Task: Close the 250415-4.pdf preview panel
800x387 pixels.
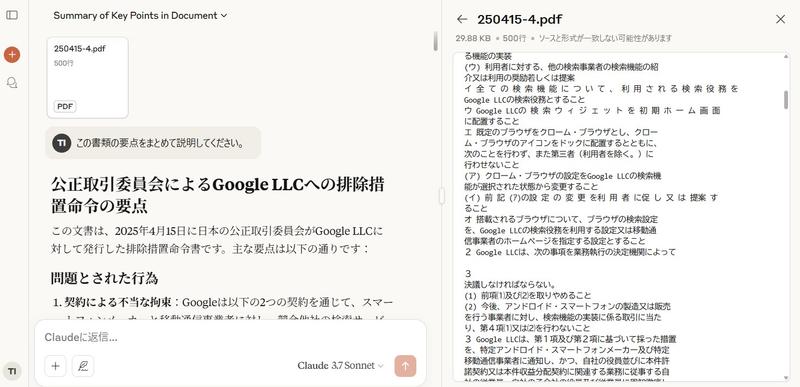Action: (x=780, y=19)
